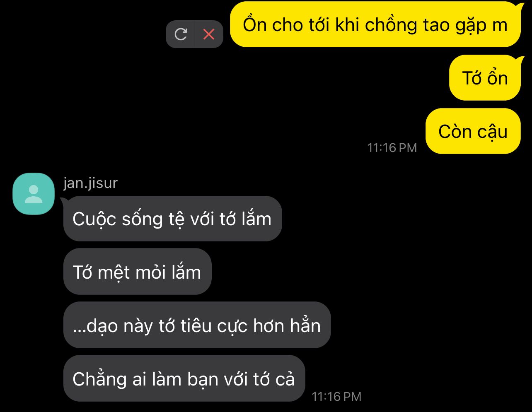This screenshot has height=412, width=532.
Task: Click the 11:16 PM timestamp beside 'Còn cậu'
Action: tap(392, 148)
